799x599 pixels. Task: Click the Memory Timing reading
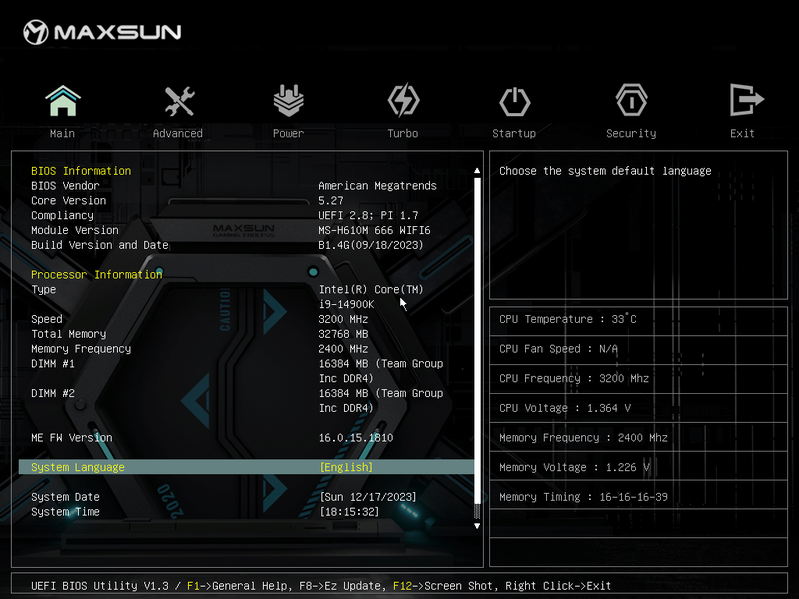pyautogui.click(x=583, y=497)
